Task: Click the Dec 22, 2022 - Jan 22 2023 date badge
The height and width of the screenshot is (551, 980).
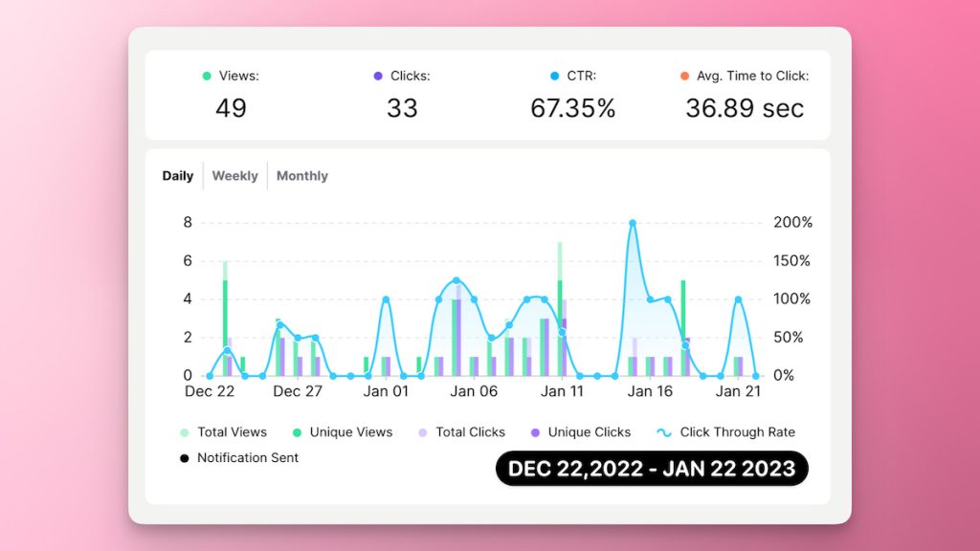Action: pos(651,469)
